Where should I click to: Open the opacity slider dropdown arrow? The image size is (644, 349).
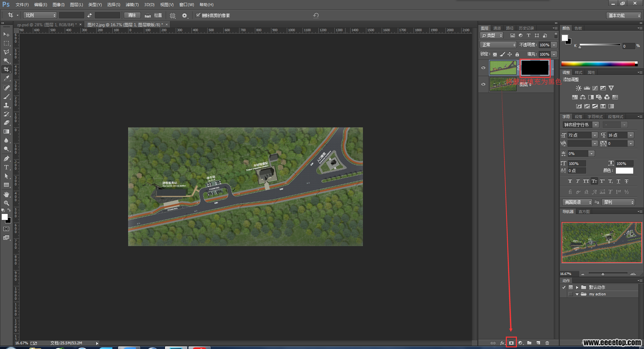554,45
